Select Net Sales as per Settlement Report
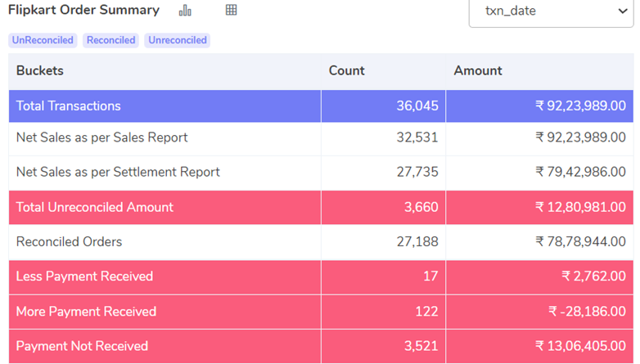 [118, 173]
